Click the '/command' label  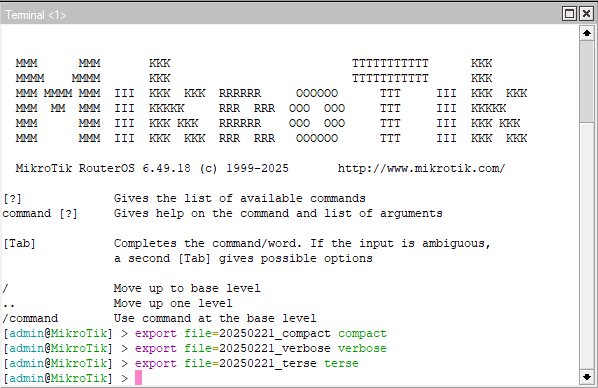point(30,318)
